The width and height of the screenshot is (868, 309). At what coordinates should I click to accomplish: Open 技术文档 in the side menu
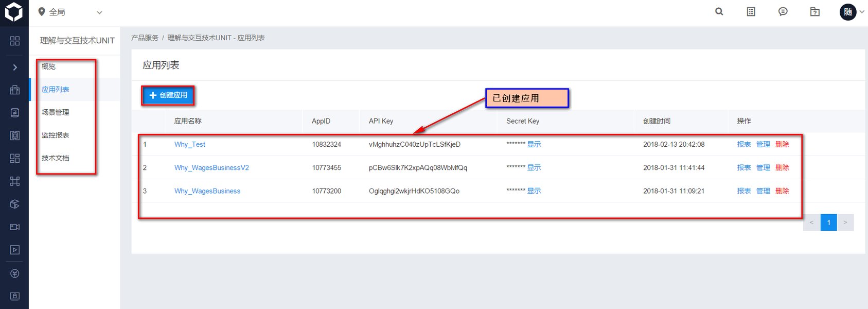pos(55,158)
